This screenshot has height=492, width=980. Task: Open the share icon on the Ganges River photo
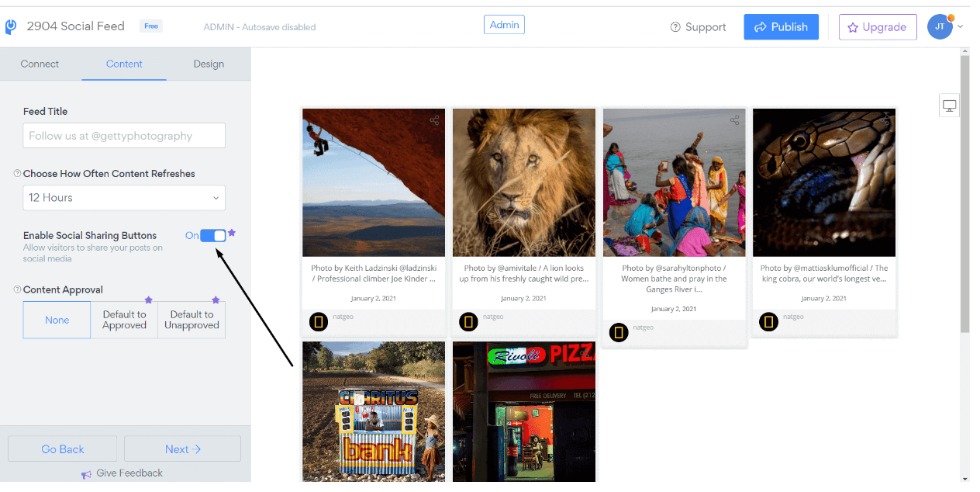[735, 120]
